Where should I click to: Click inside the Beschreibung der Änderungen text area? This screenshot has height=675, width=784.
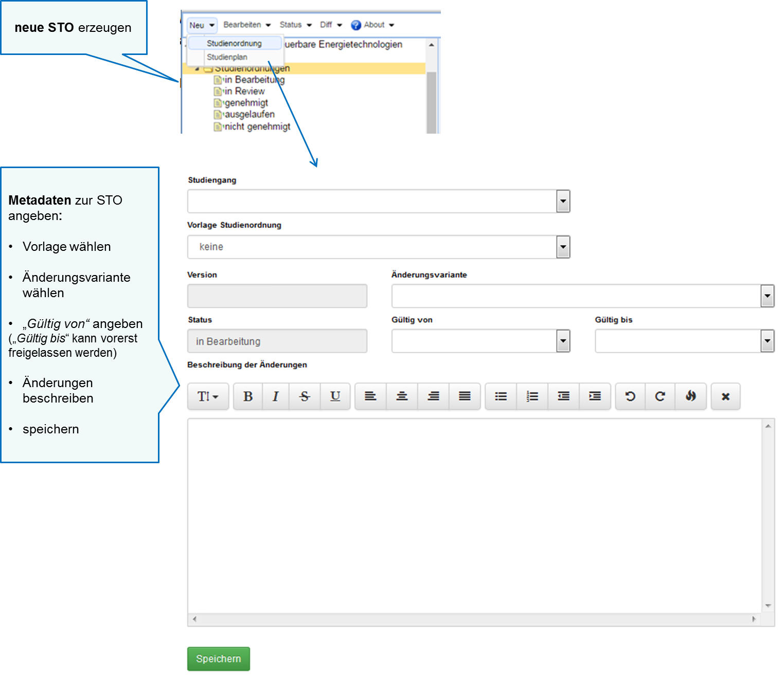point(473,514)
